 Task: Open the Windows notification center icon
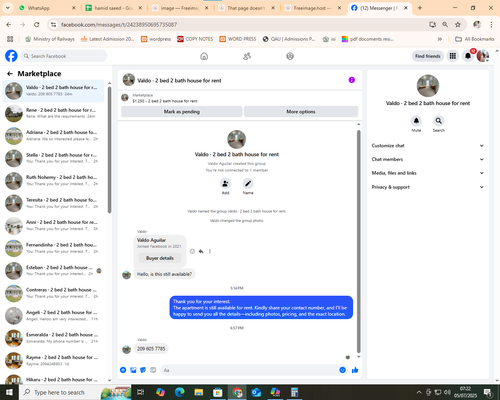click(x=488, y=392)
